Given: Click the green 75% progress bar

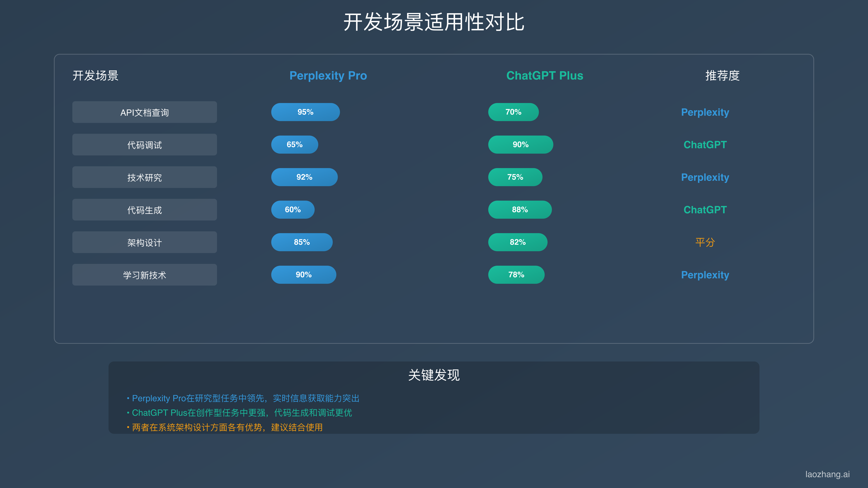Looking at the screenshot, I should [x=515, y=177].
